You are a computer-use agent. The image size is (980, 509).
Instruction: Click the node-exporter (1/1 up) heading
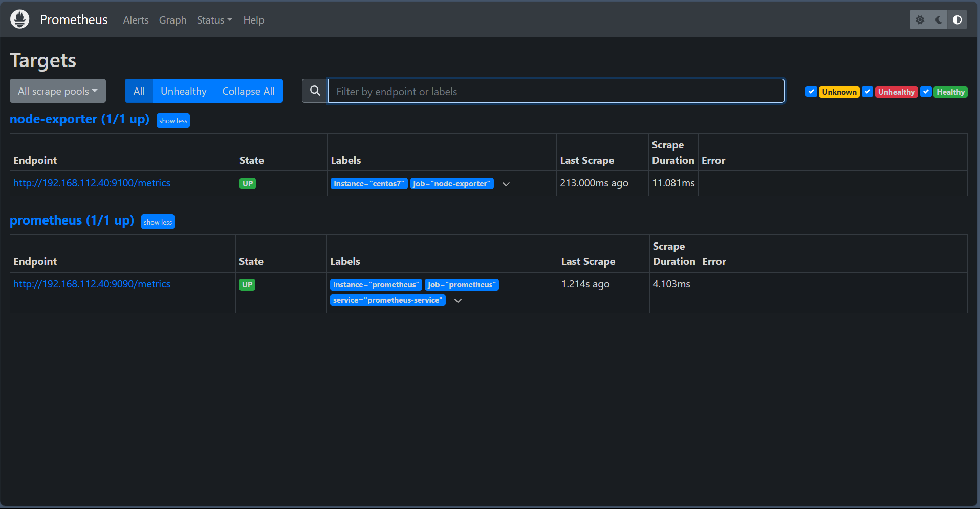(x=79, y=119)
